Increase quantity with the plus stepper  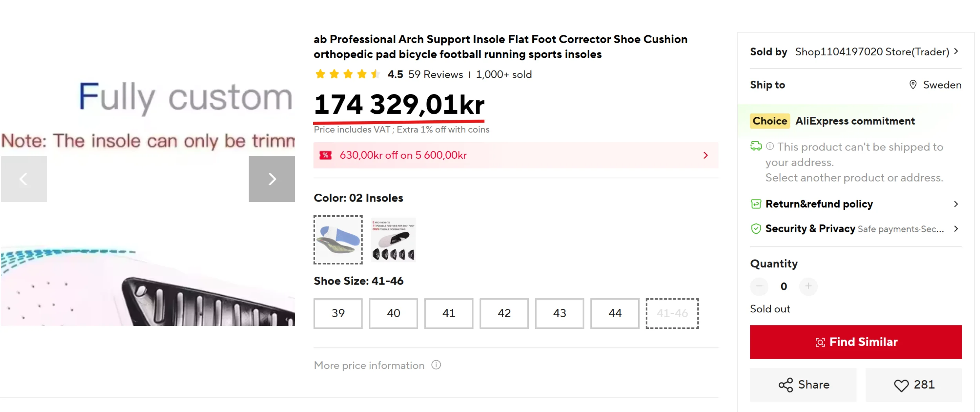(808, 286)
